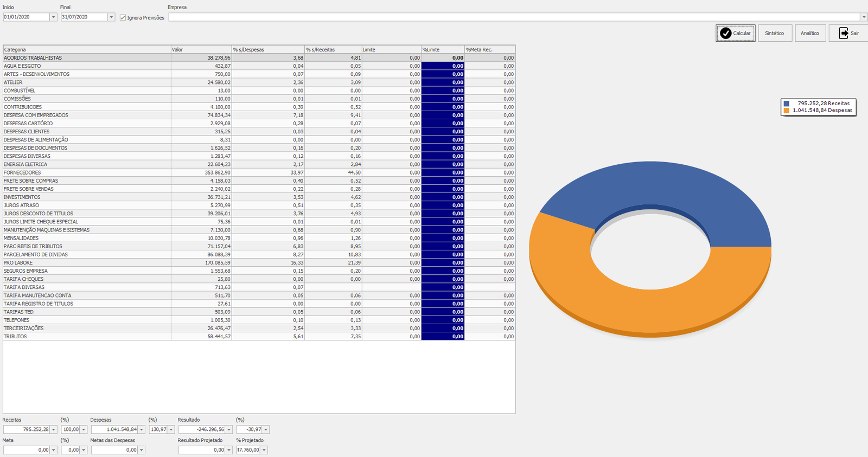Open the Receitas total field dropdown
The width and height of the screenshot is (868, 457).
tap(53, 429)
